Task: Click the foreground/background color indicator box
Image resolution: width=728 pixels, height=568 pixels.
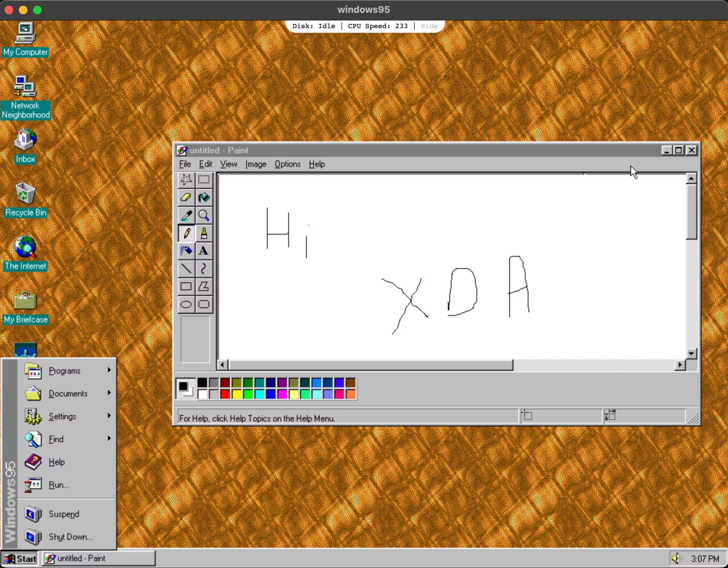Action: [x=186, y=388]
